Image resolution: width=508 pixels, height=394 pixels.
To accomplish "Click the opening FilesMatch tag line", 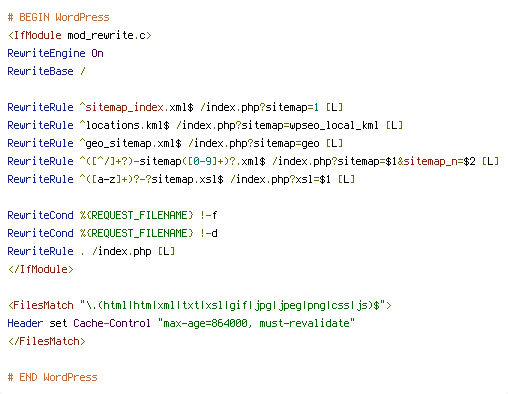I will [199, 305].
